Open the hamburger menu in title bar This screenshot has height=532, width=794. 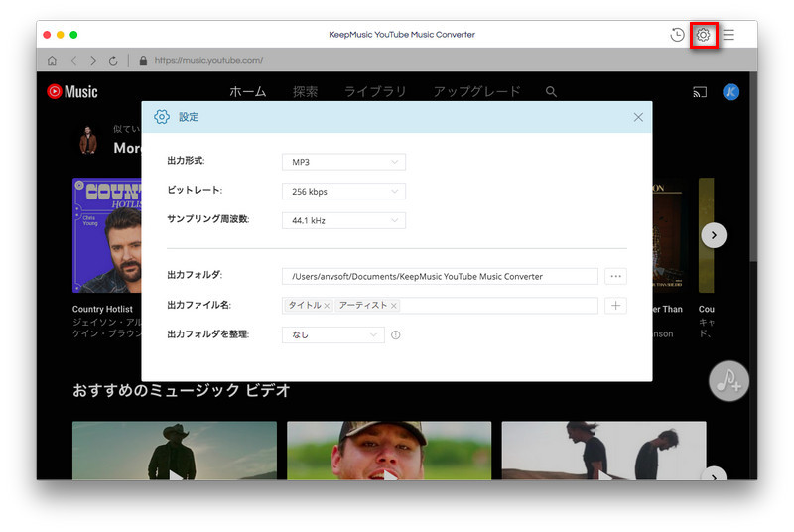coord(728,35)
